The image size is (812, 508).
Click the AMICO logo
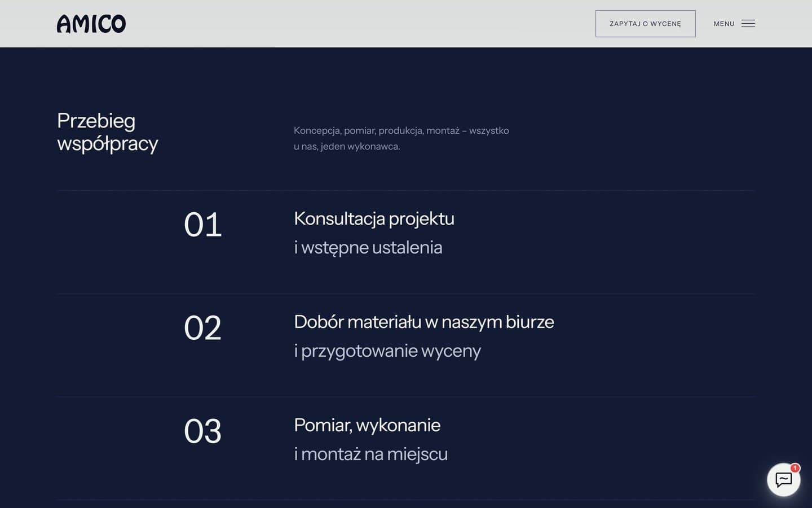(x=91, y=24)
